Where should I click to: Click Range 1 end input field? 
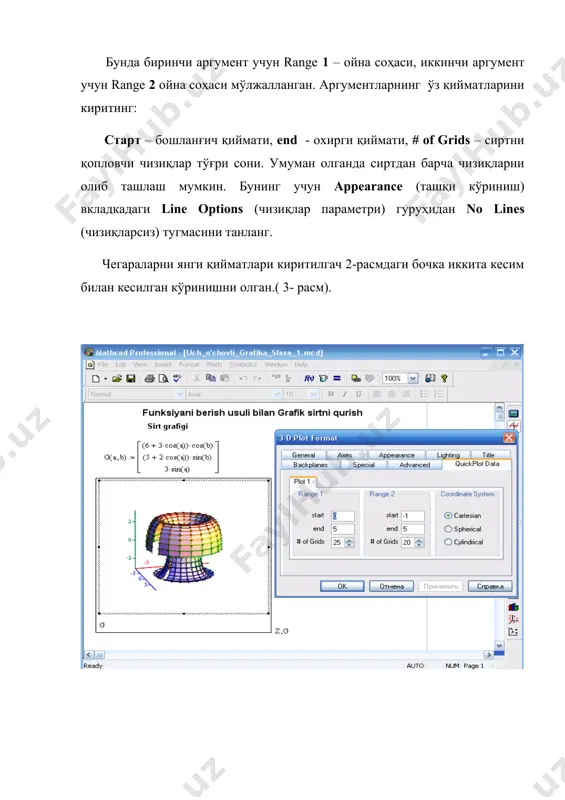coord(342,529)
